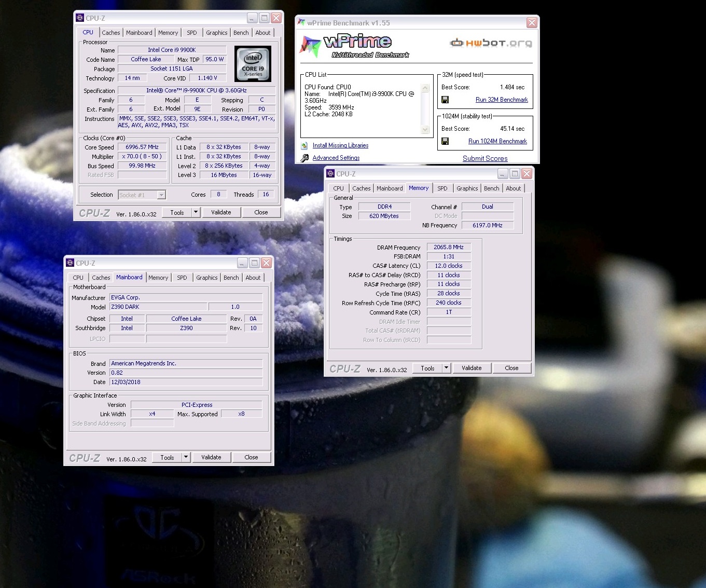Maximize the CPU-Z Mainboard window

tap(254, 263)
